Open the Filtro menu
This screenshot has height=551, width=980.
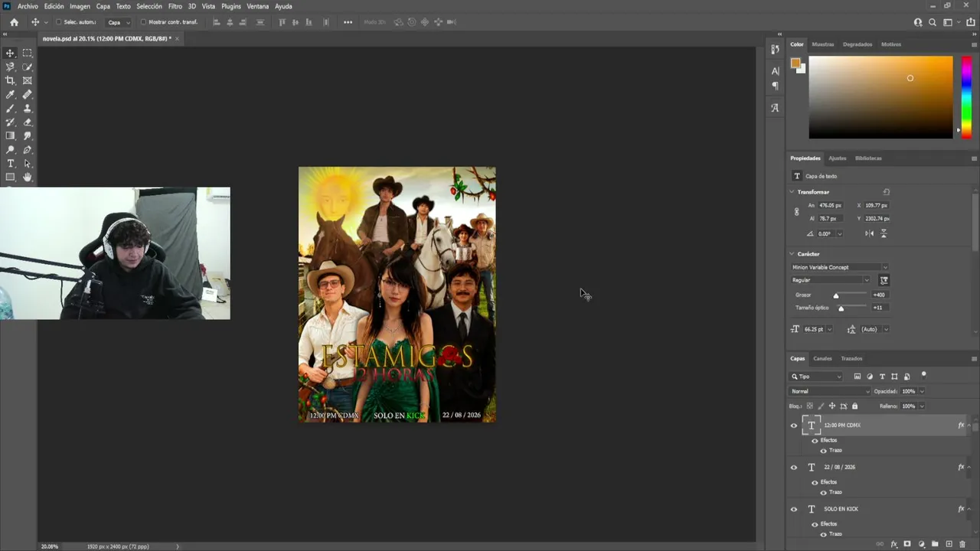(x=175, y=6)
